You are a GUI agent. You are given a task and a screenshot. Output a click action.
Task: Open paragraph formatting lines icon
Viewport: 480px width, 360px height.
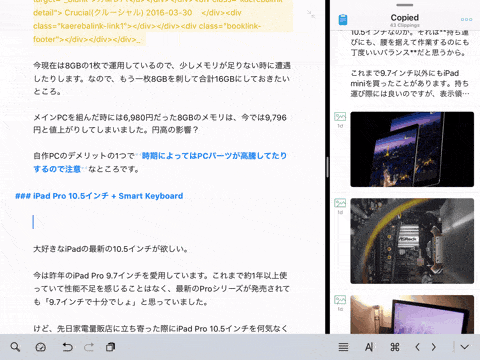coord(343,347)
